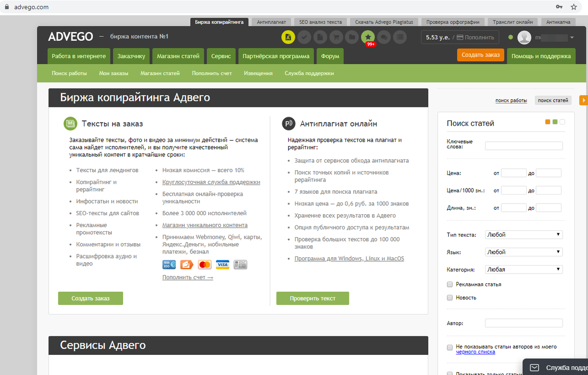
Task: Open the 'Заказчику' menu
Action: [x=131, y=56]
